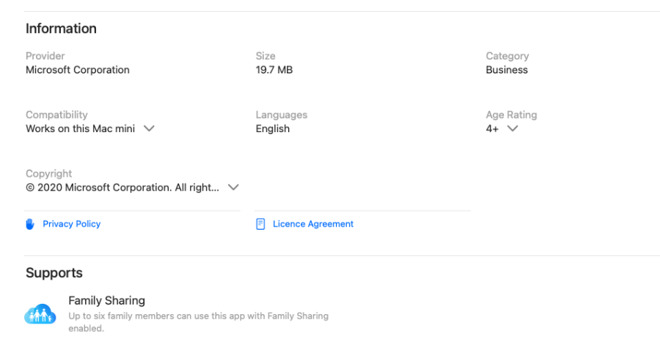Click the Supports section heading
Viewport: 660px width, 364px height.
point(54,273)
